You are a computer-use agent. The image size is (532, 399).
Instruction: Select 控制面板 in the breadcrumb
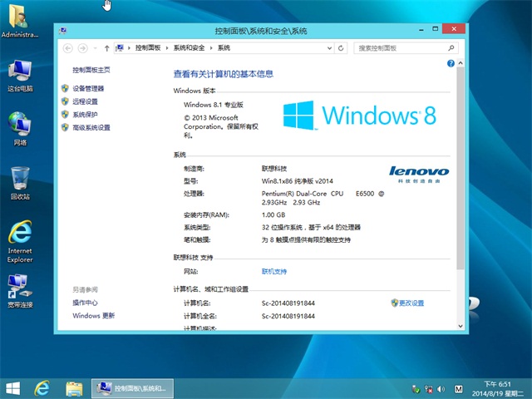coord(148,48)
